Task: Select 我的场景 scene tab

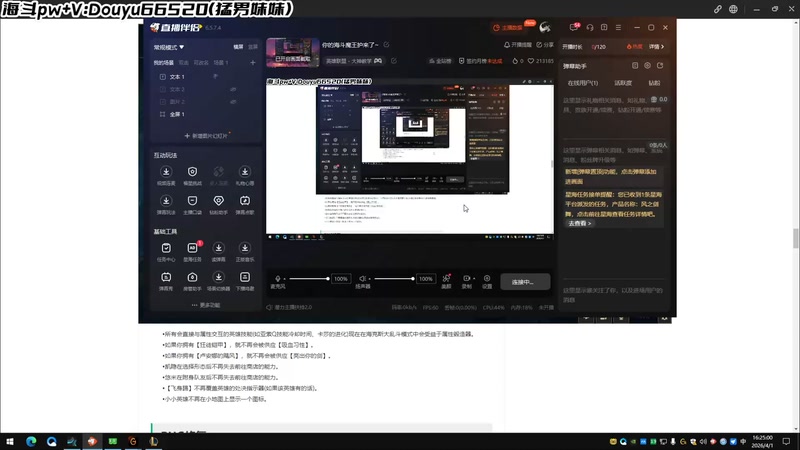Action: tap(164, 63)
